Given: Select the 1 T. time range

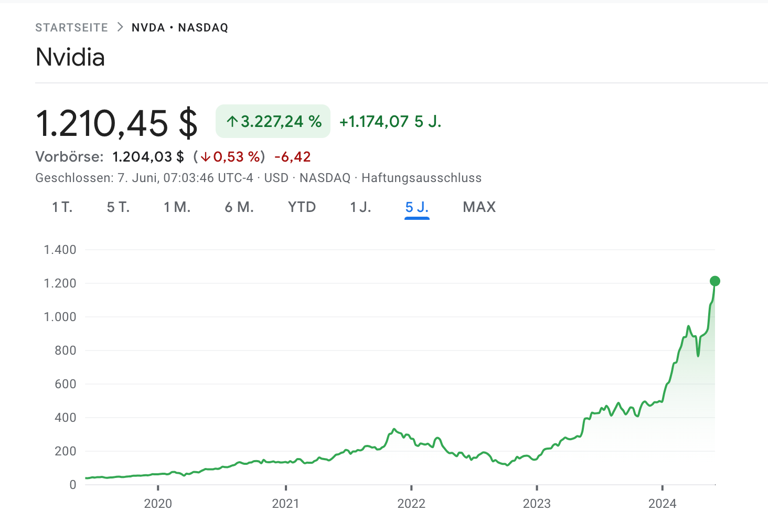Looking at the screenshot, I should [62, 207].
